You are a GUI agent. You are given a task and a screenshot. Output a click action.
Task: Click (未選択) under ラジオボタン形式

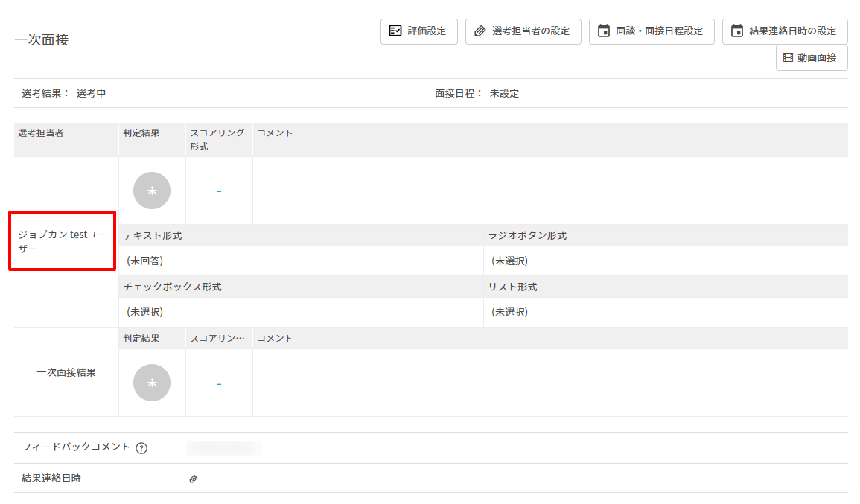coord(510,261)
